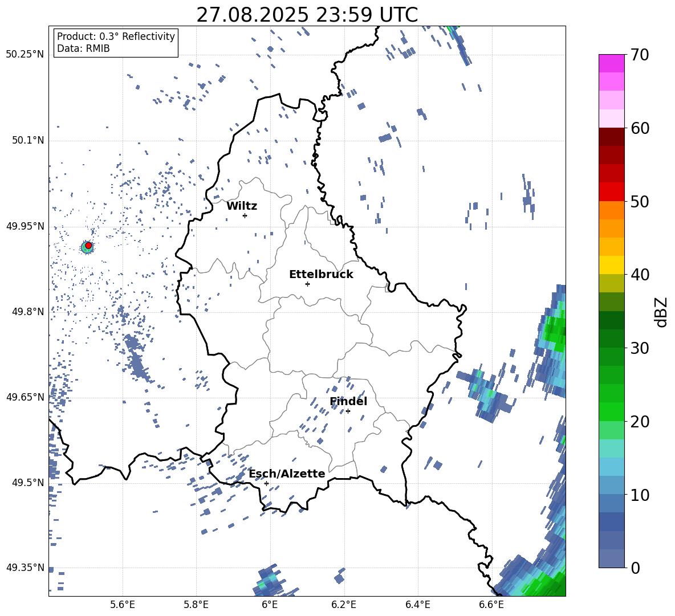Click the Ettelbruck station label
The image size is (675, 616).
[321, 275]
